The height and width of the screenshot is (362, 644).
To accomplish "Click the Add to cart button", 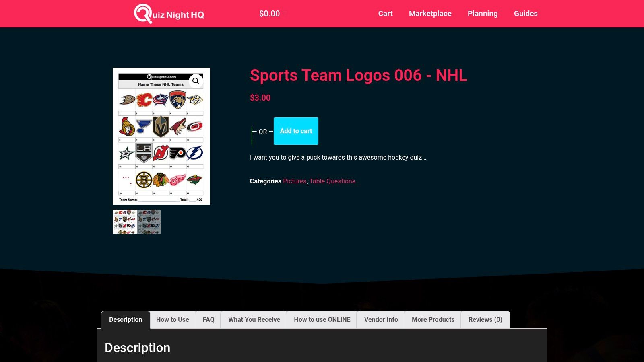I will (296, 131).
